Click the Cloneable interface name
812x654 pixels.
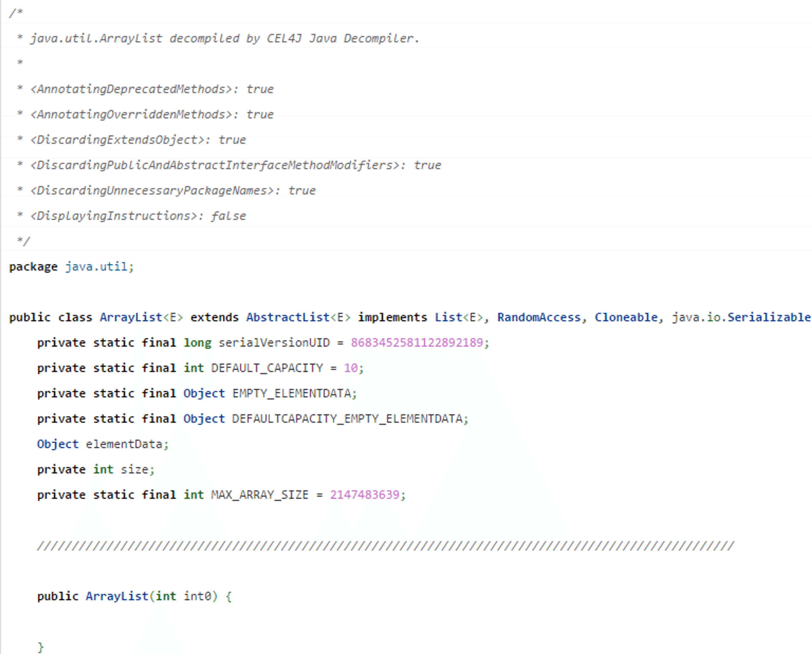click(626, 317)
